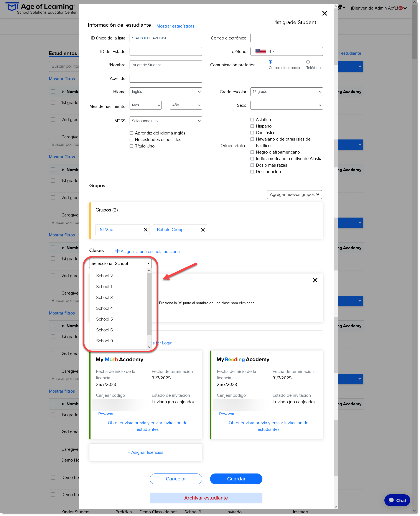
Task: Expand Agregar nuevos grupos dropdown
Action: click(x=295, y=195)
